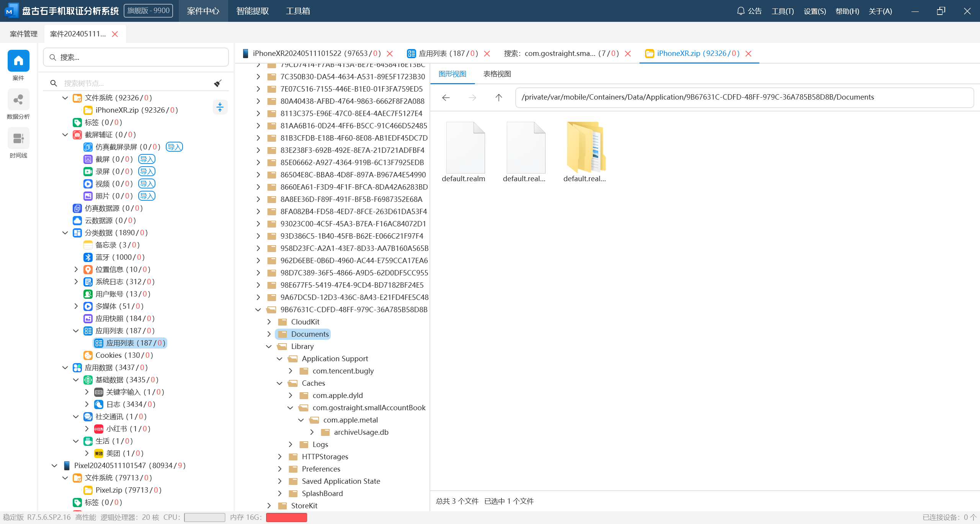
Task: Open the 数据分析 sidebar icon
Action: click(18, 100)
